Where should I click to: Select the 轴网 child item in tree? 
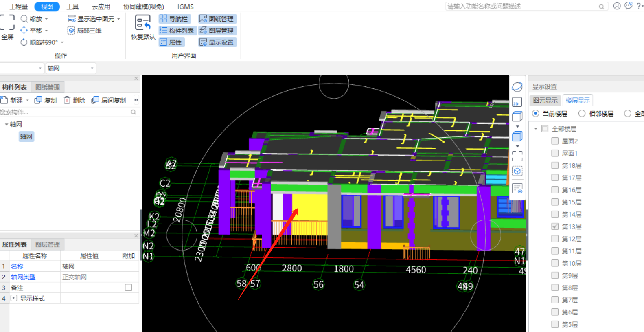click(x=26, y=136)
